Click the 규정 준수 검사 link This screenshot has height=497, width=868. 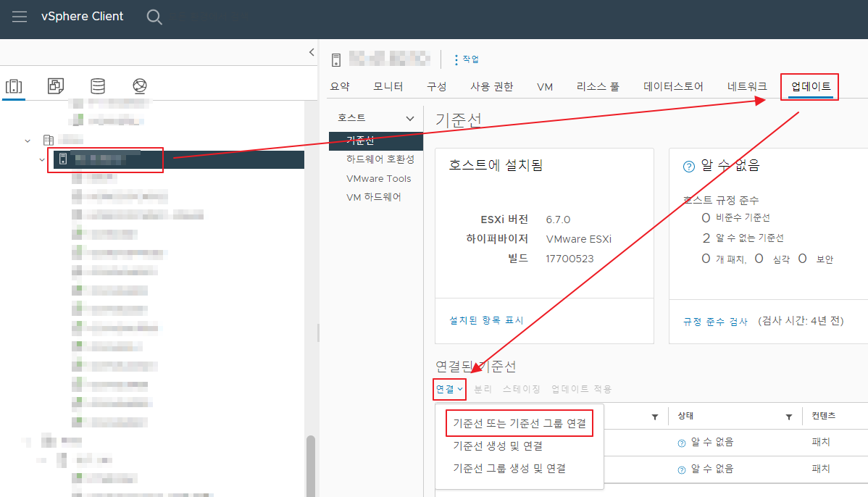[x=715, y=321]
